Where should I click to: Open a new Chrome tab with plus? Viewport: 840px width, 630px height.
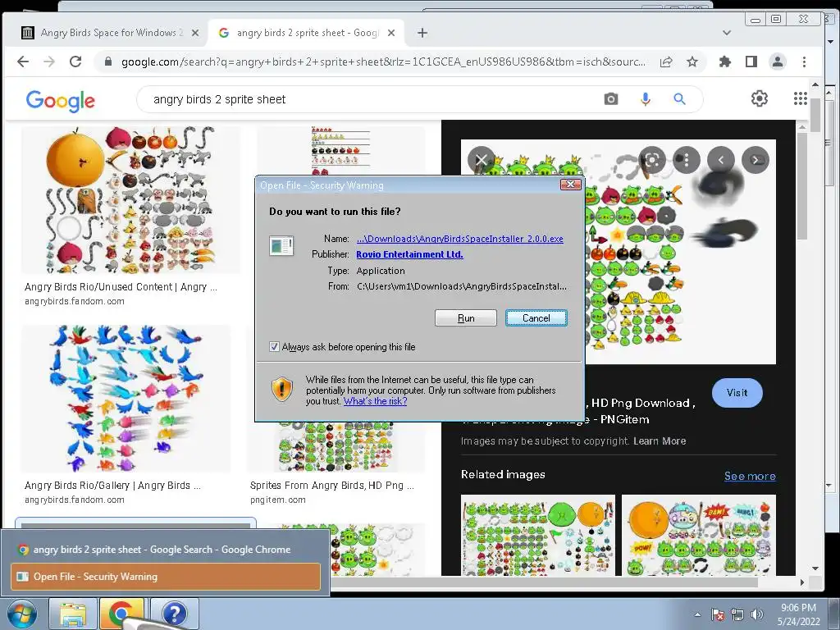point(422,33)
